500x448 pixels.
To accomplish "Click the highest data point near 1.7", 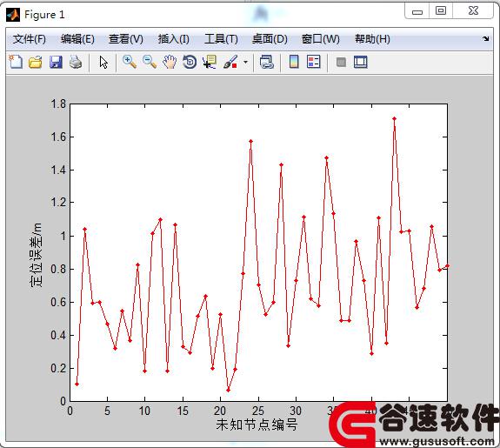I will tap(394, 118).
